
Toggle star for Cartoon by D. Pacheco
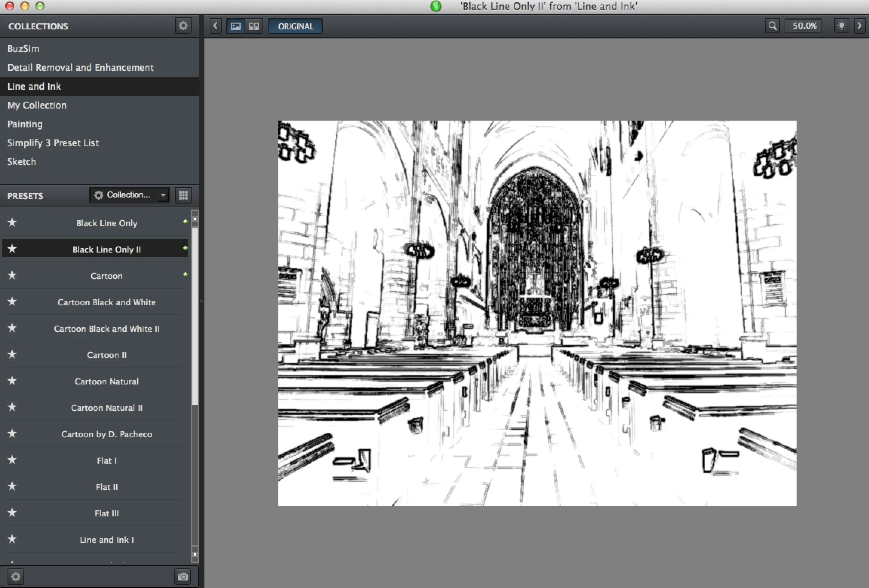12,434
